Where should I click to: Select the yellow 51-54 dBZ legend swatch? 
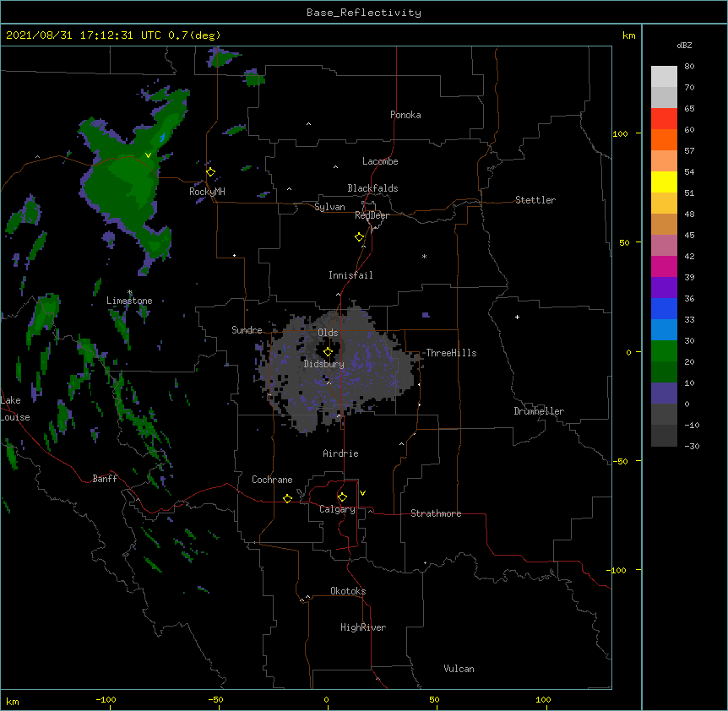click(x=664, y=182)
